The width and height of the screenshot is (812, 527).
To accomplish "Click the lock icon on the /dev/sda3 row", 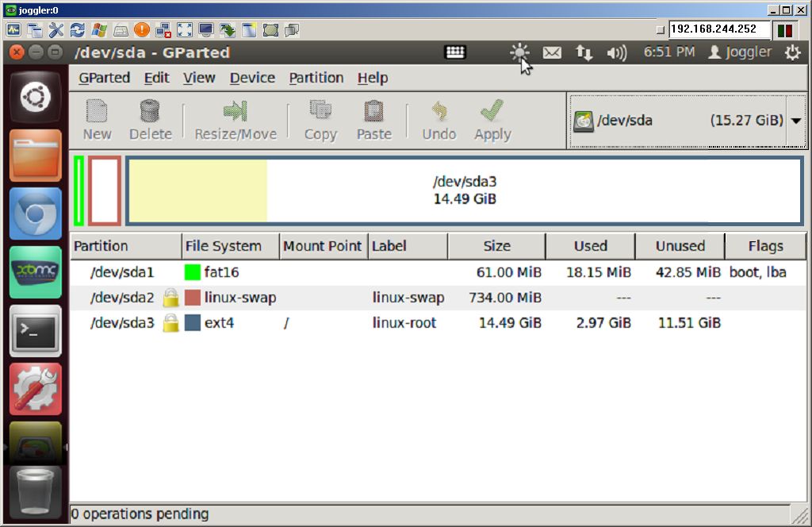I will click(x=170, y=323).
